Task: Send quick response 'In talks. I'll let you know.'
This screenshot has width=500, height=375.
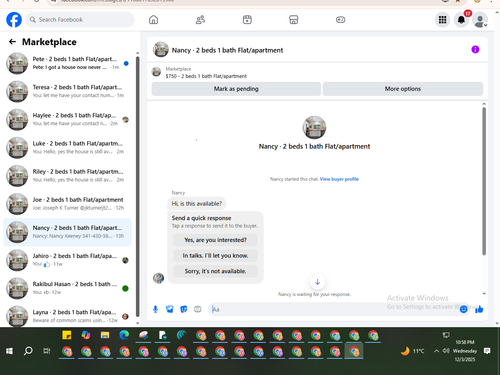Action: click(x=215, y=256)
